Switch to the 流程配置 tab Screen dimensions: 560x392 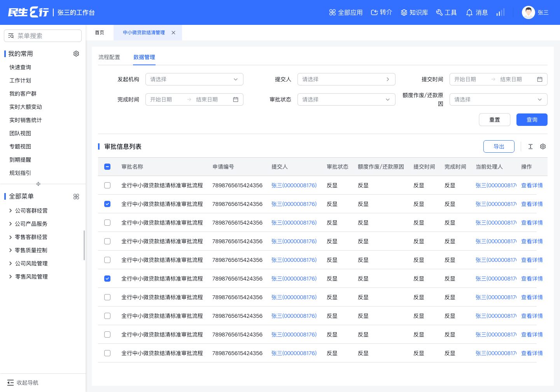(x=109, y=57)
